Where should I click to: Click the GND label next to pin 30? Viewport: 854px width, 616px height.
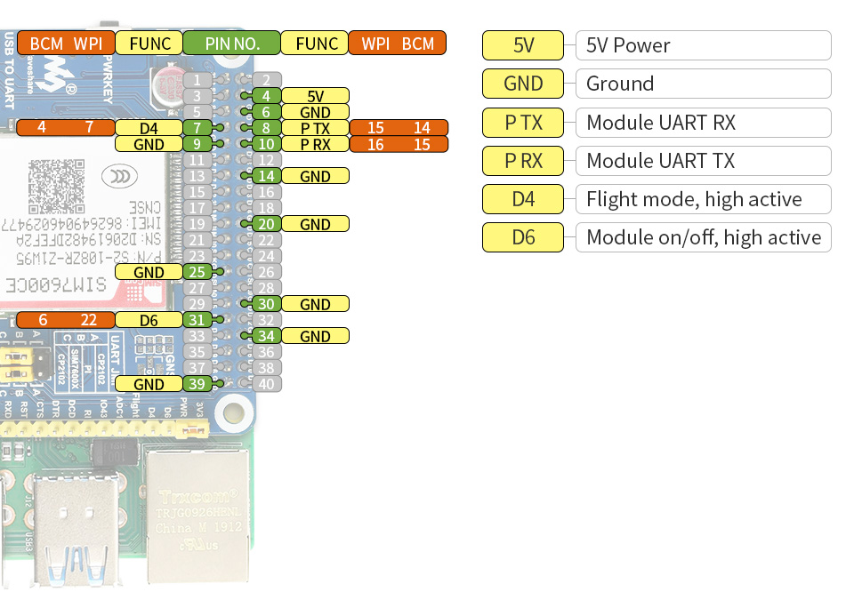pos(315,304)
